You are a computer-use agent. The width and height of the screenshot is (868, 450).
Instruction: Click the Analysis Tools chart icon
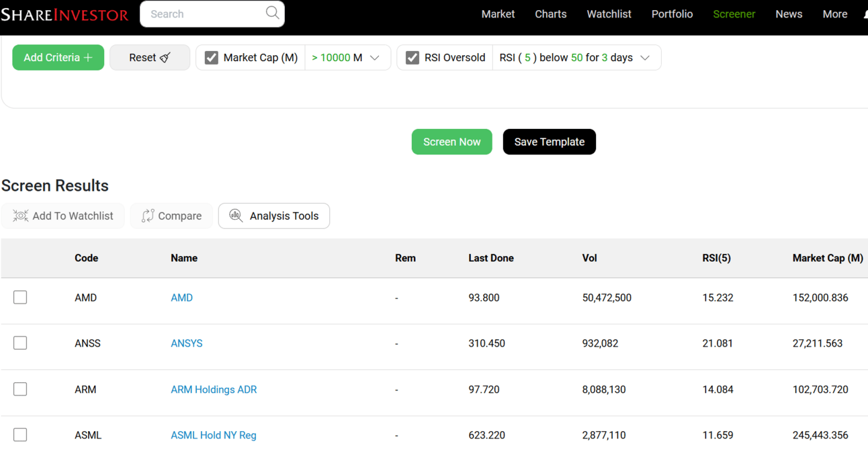click(x=236, y=216)
